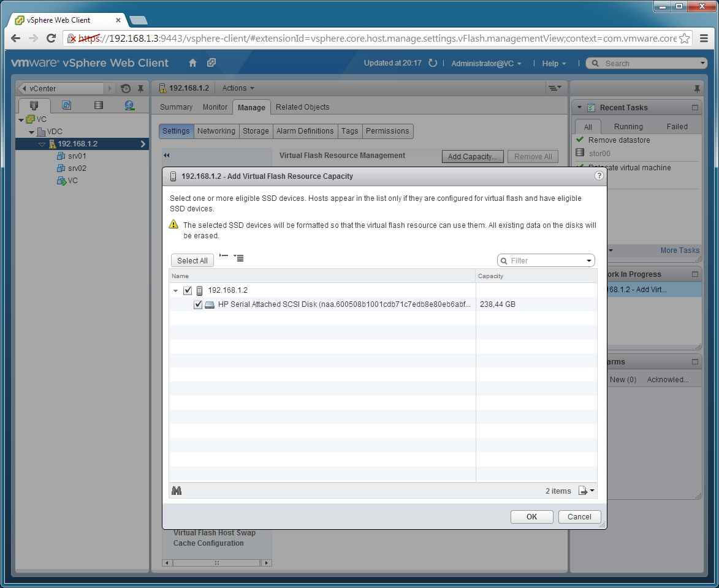Screen dimensions: 719x588
Task: Sort the list by Capacity column
Action: (536, 276)
